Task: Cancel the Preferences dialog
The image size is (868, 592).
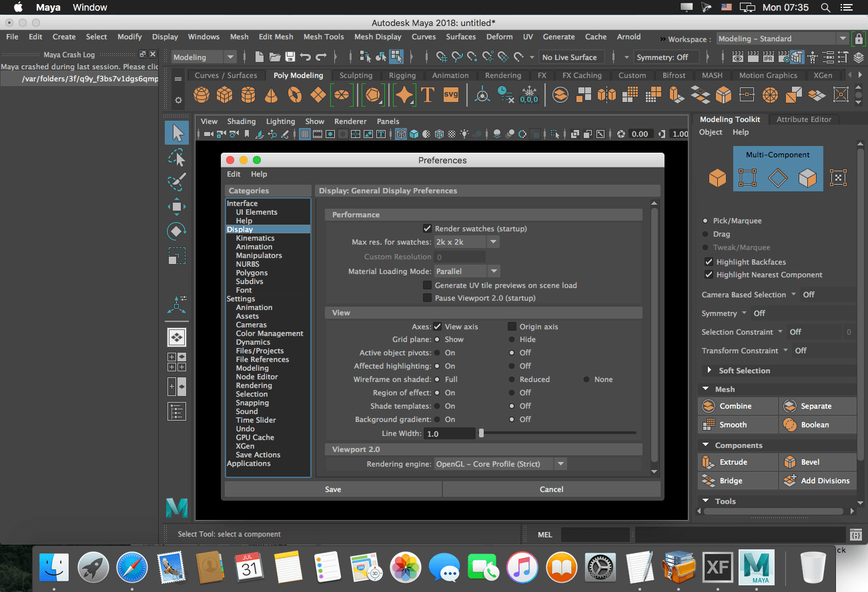Action: [552, 489]
